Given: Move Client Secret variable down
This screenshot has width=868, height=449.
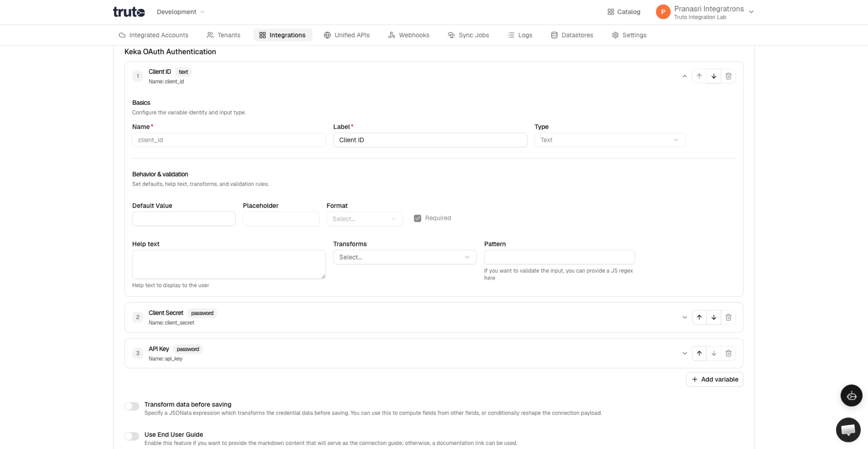Looking at the screenshot, I should pyautogui.click(x=714, y=317).
